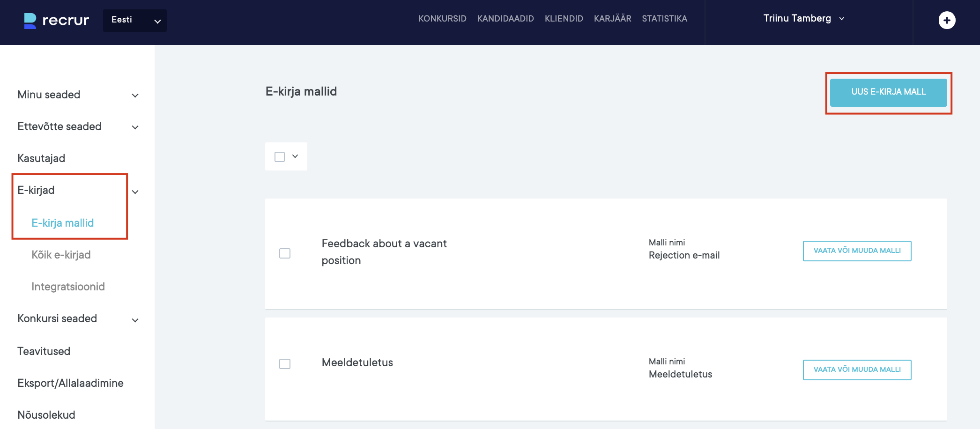This screenshot has width=980, height=429.
Task: Toggle the select-all templates checkbox
Action: [280, 157]
